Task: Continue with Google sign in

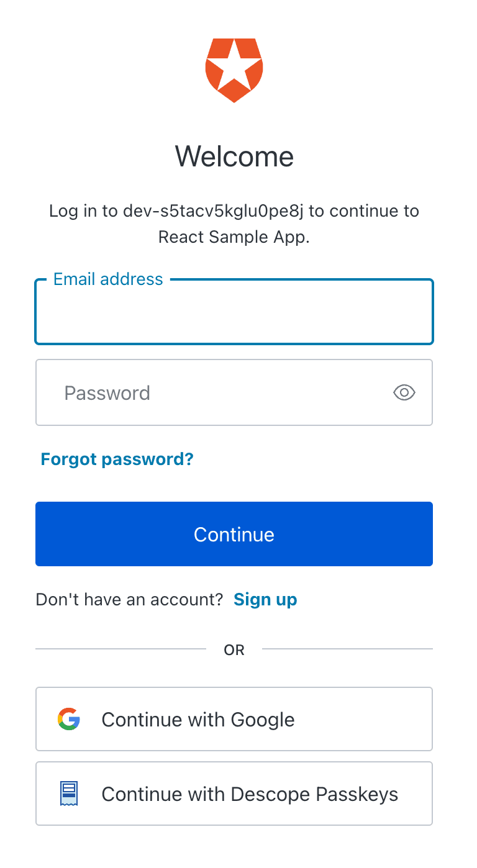Action: 234,718
